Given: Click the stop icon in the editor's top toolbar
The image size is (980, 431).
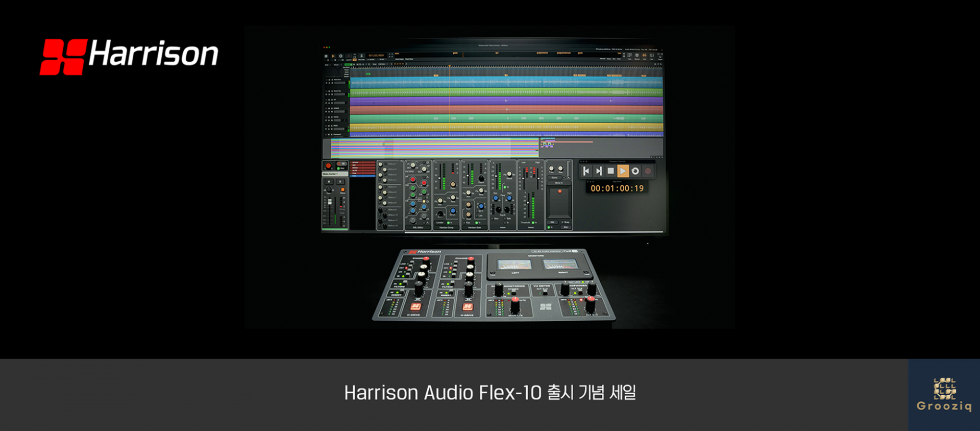Looking at the screenshot, I should [326, 56].
